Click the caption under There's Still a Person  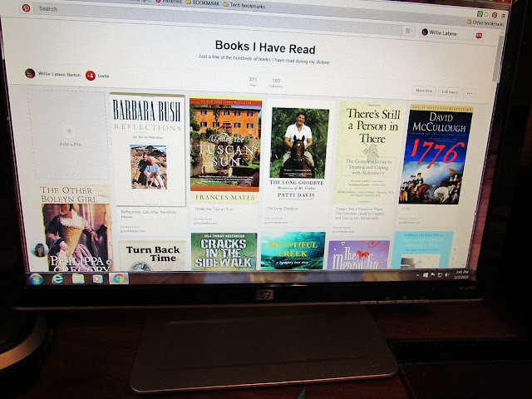[360, 214]
